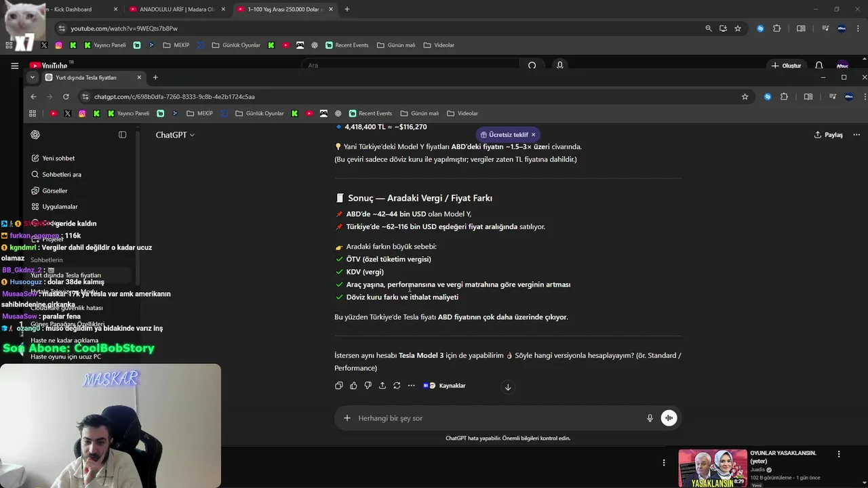Open the apps grid icon in ChatGPT window bookmarks bar
Screen dimensions: 868x488
pyautogui.click(x=33, y=113)
